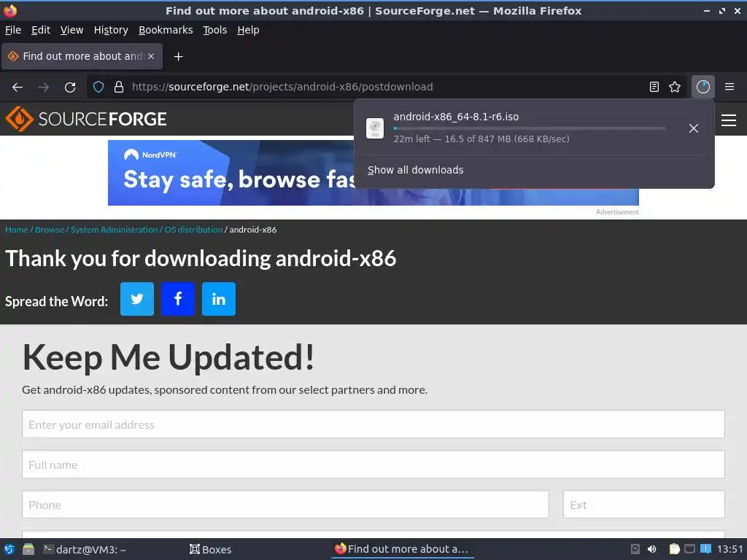747x560 pixels.
Task: Click the 13:51 clock
Action: (x=729, y=549)
